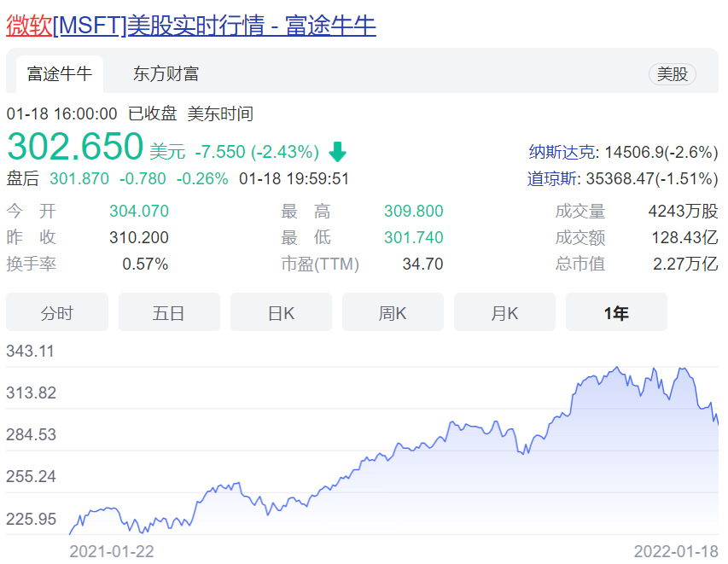Click the 成交额 value 128.43亿
The width and height of the screenshot is (728, 564).
pos(684,238)
